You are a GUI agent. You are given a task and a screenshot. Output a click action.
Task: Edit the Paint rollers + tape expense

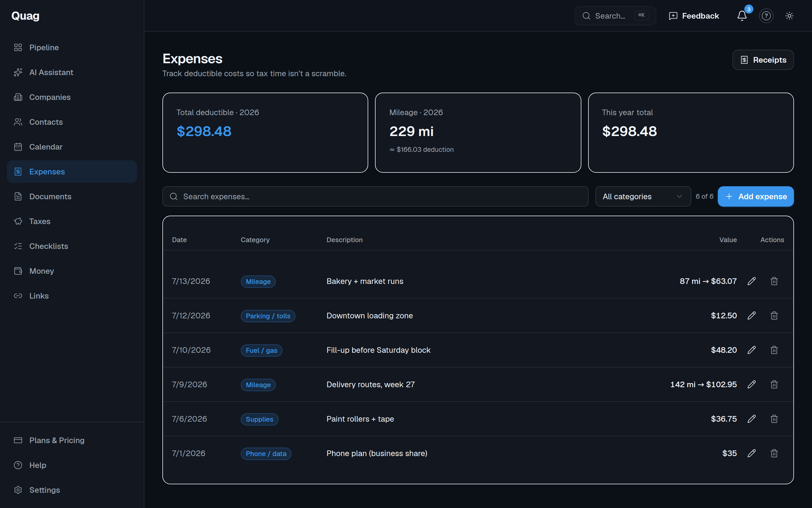tap(752, 419)
